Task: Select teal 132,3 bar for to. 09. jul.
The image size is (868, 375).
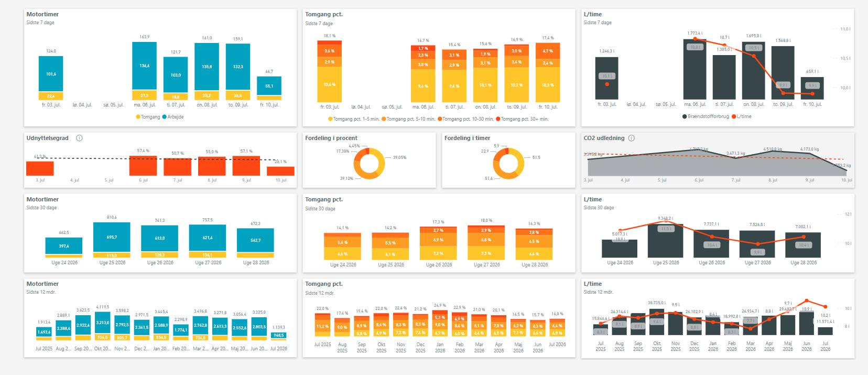Action: pos(238,67)
